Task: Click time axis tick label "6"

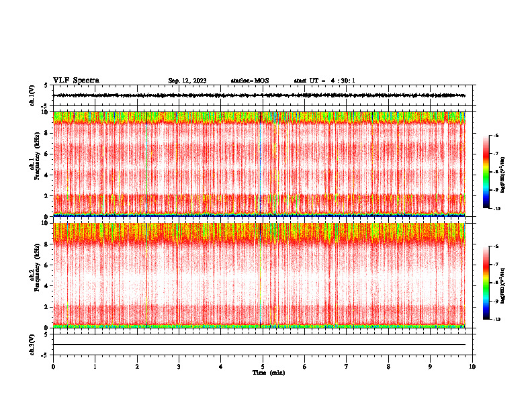Action: (305, 367)
